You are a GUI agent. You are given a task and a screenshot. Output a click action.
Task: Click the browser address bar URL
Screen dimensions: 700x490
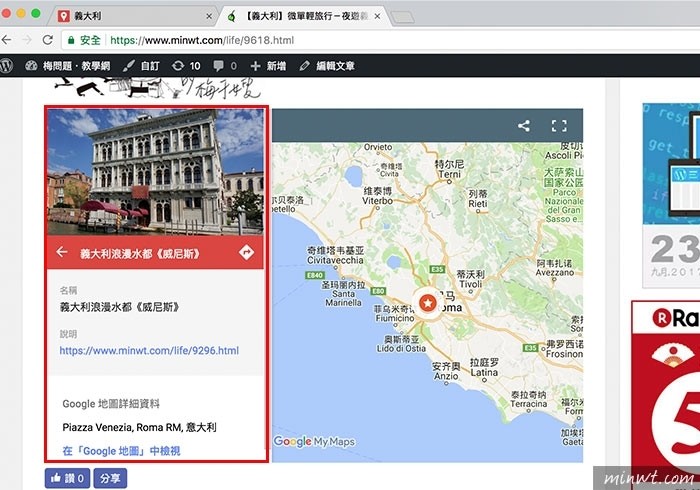tap(200, 40)
